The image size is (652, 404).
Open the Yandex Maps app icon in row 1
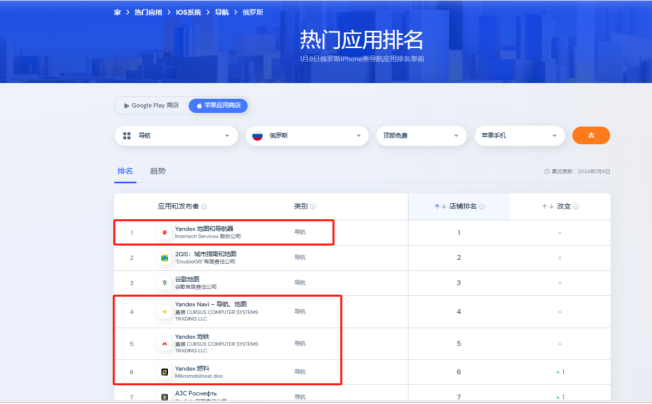[x=165, y=232]
